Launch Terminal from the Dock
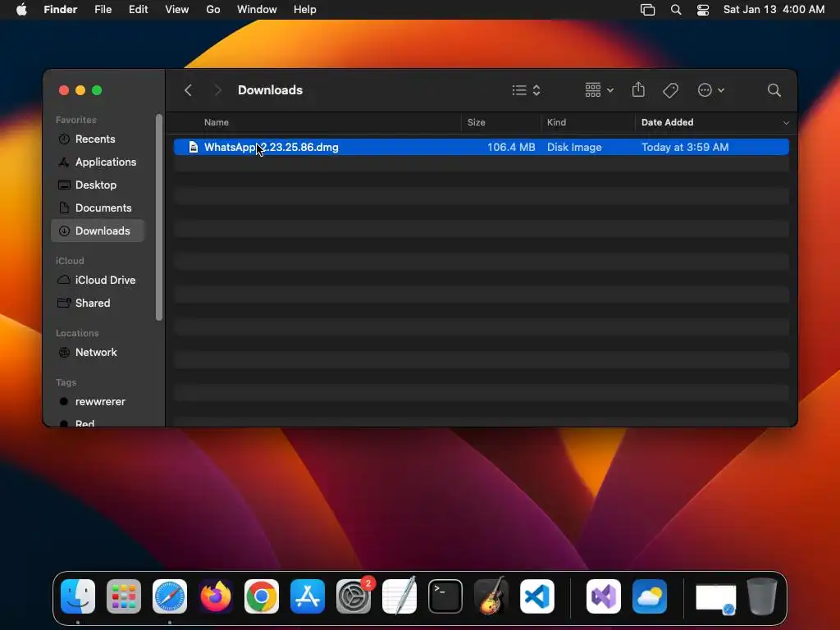This screenshot has height=630, width=840. click(445, 596)
